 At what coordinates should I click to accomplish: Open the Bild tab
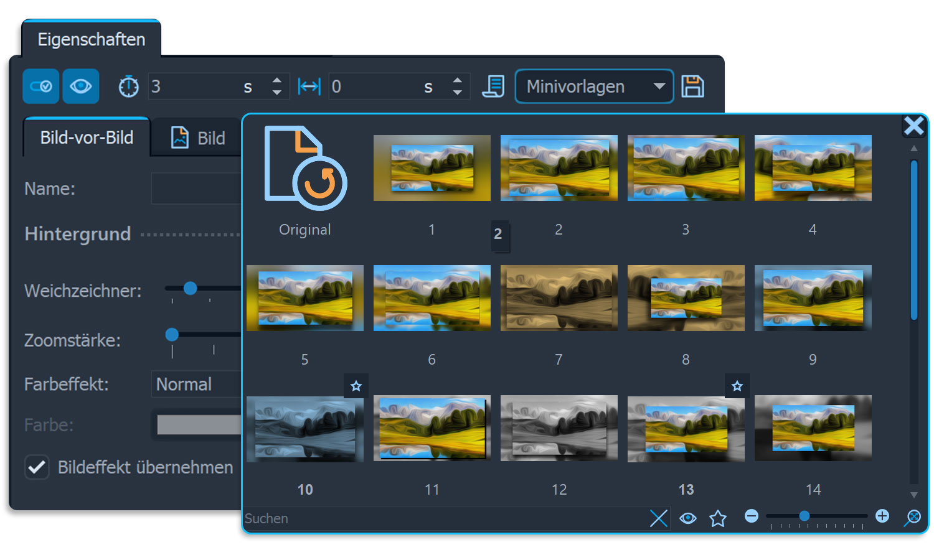[198, 138]
